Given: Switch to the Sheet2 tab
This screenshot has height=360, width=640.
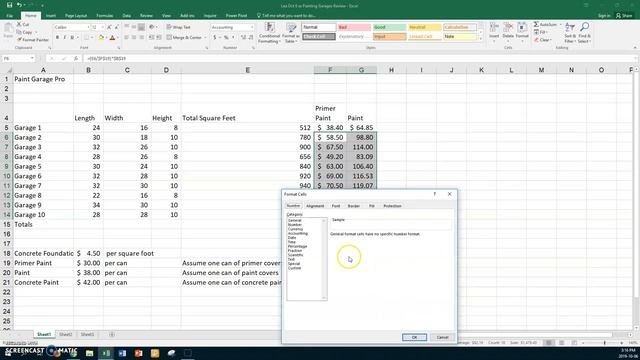Looking at the screenshot, I should pyautogui.click(x=66, y=334).
